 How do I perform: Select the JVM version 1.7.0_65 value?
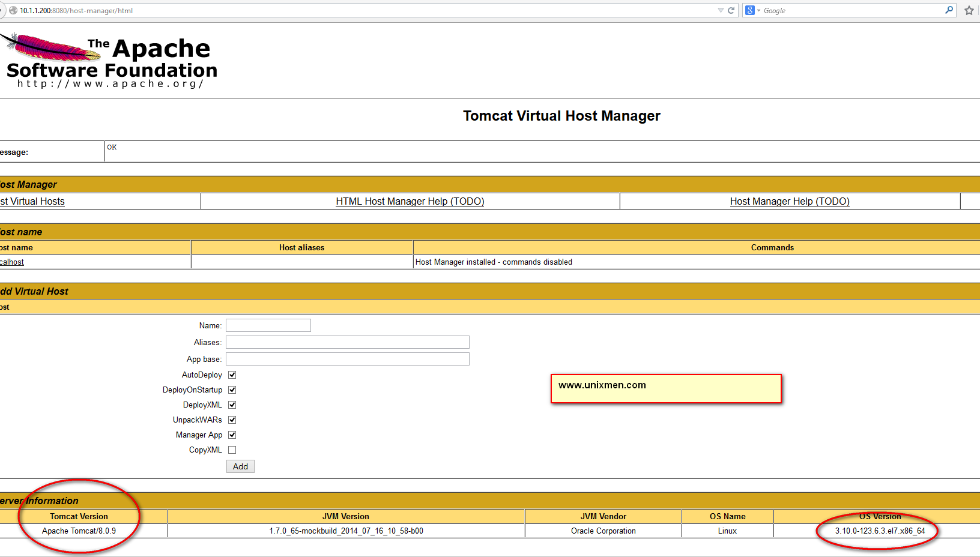(346, 531)
